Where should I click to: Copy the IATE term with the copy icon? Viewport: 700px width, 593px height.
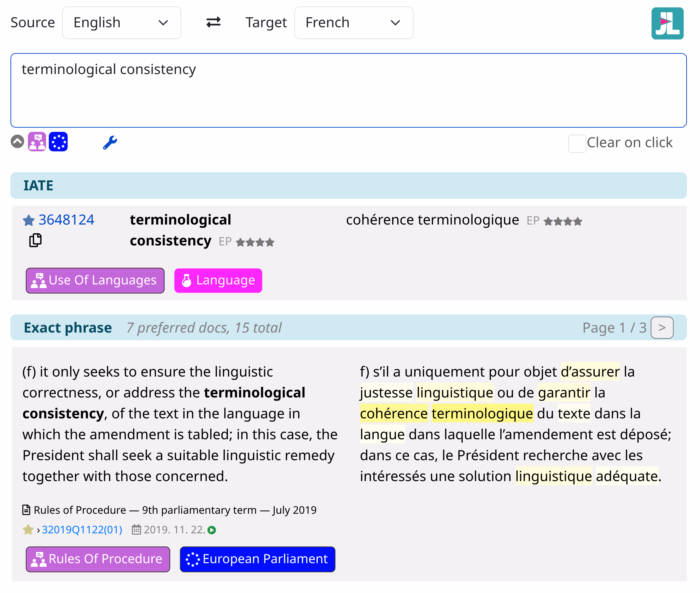coord(35,240)
